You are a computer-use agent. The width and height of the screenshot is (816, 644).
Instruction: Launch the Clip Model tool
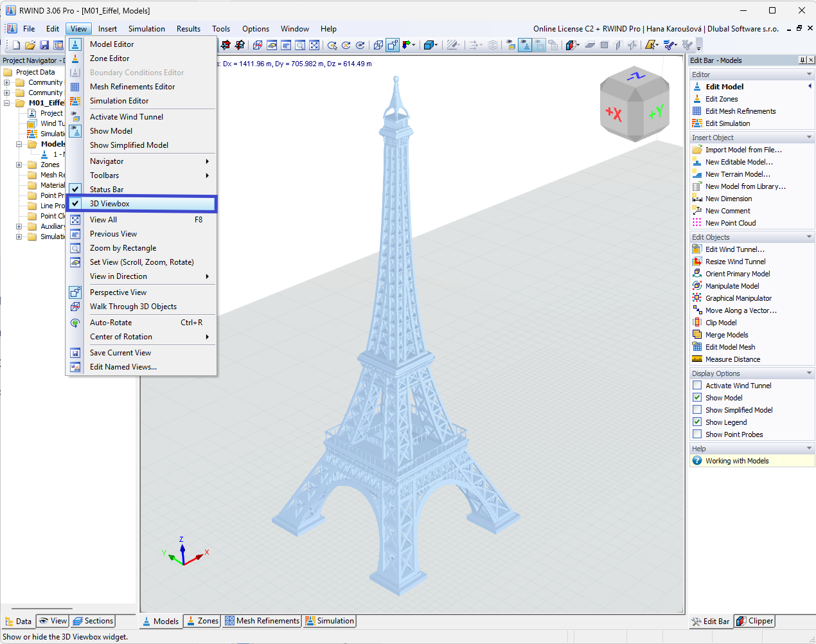pos(722,322)
